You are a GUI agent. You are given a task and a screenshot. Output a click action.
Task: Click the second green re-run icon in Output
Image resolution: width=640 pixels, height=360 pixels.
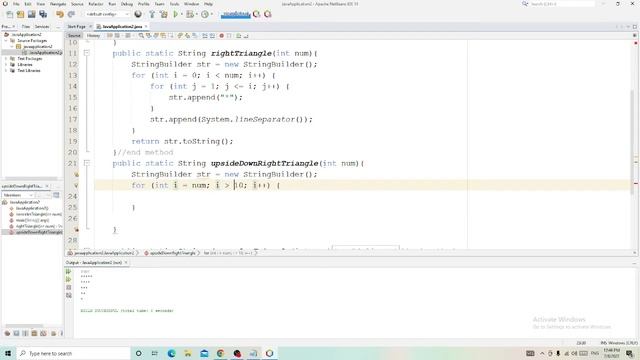point(69,280)
